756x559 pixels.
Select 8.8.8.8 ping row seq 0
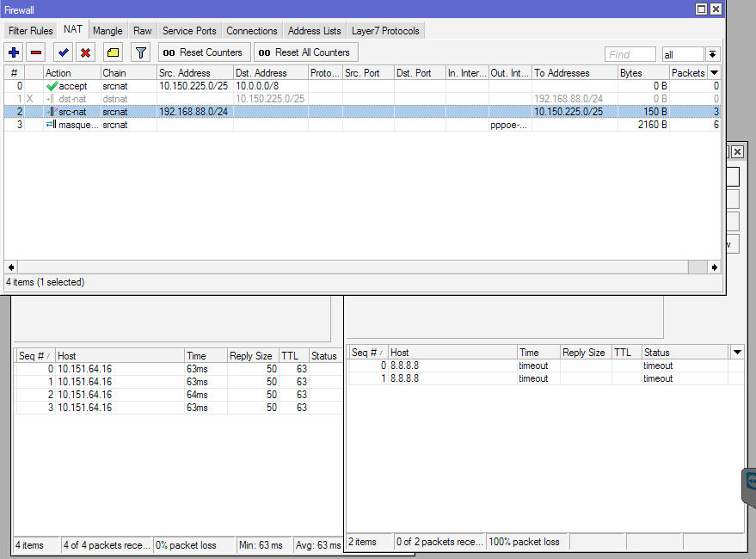click(x=544, y=365)
